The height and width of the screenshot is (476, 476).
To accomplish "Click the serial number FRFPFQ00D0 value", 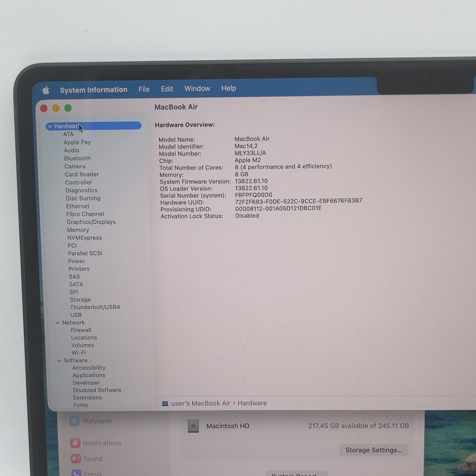I will click(253, 195).
